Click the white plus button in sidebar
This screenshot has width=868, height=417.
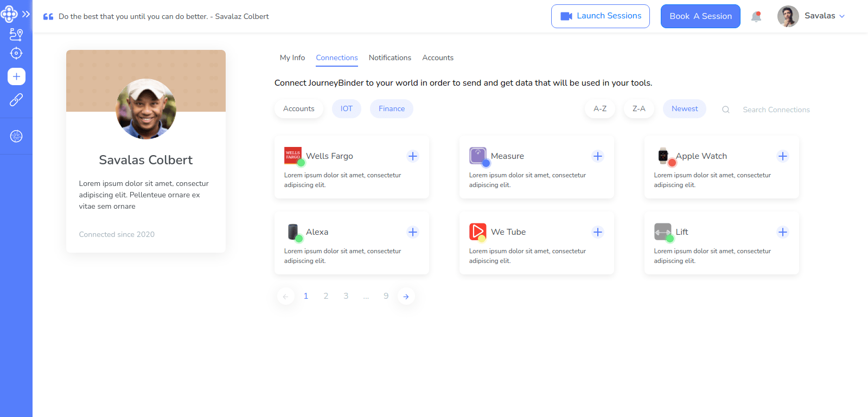[16, 76]
